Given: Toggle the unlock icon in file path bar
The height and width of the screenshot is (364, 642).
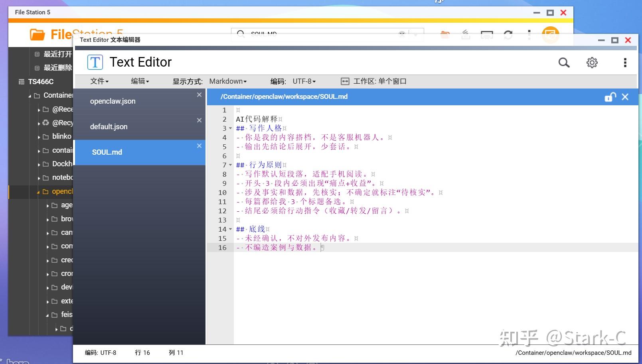Looking at the screenshot, I should [x=610, y=97].
